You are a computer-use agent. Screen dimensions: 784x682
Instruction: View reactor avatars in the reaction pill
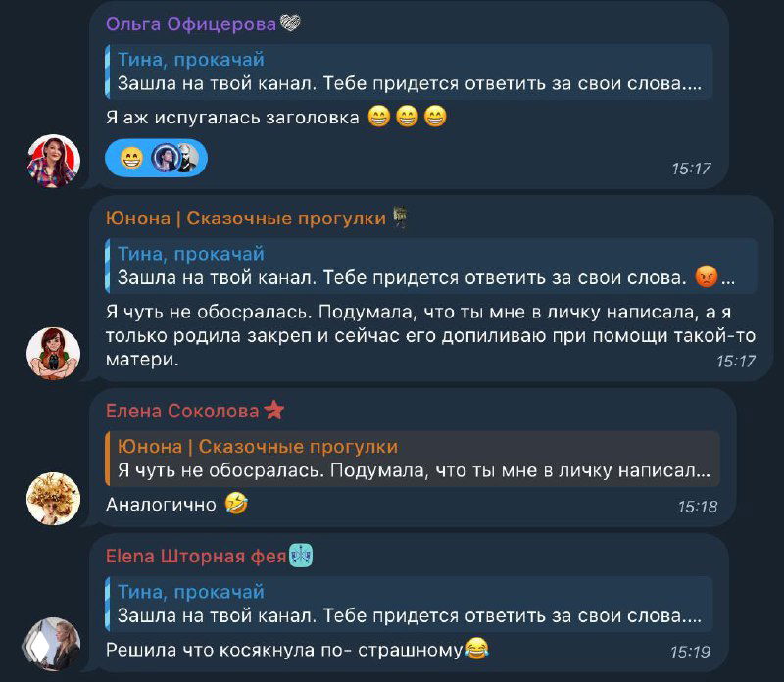tap(175, 159)
